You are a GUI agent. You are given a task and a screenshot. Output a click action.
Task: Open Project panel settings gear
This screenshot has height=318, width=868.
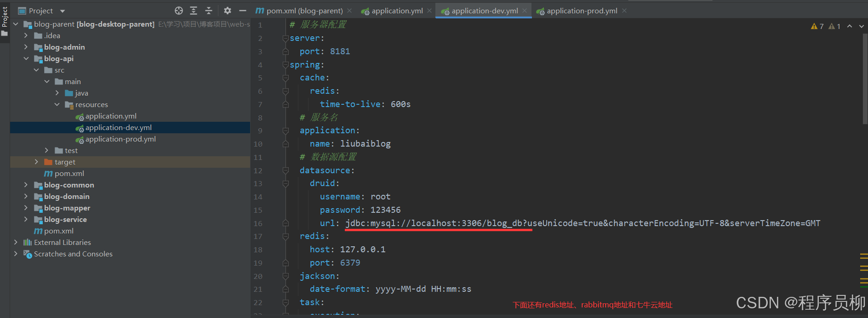point(228,11)
